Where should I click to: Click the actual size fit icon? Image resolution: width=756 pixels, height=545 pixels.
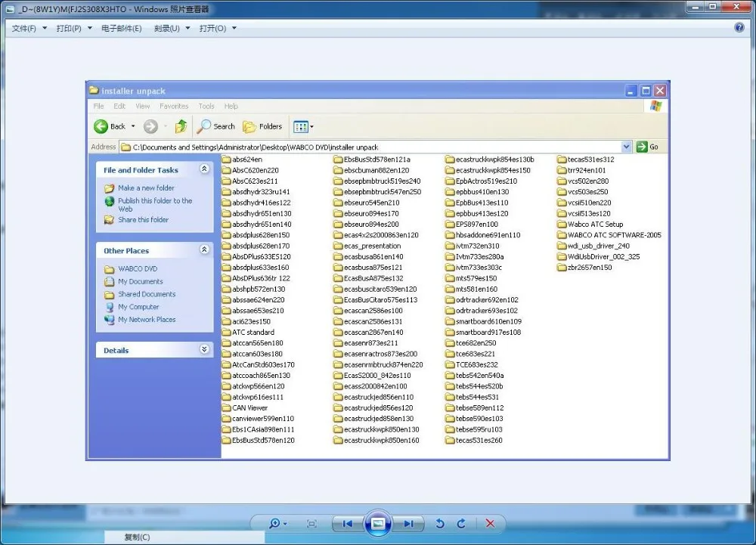coord(312,524)
